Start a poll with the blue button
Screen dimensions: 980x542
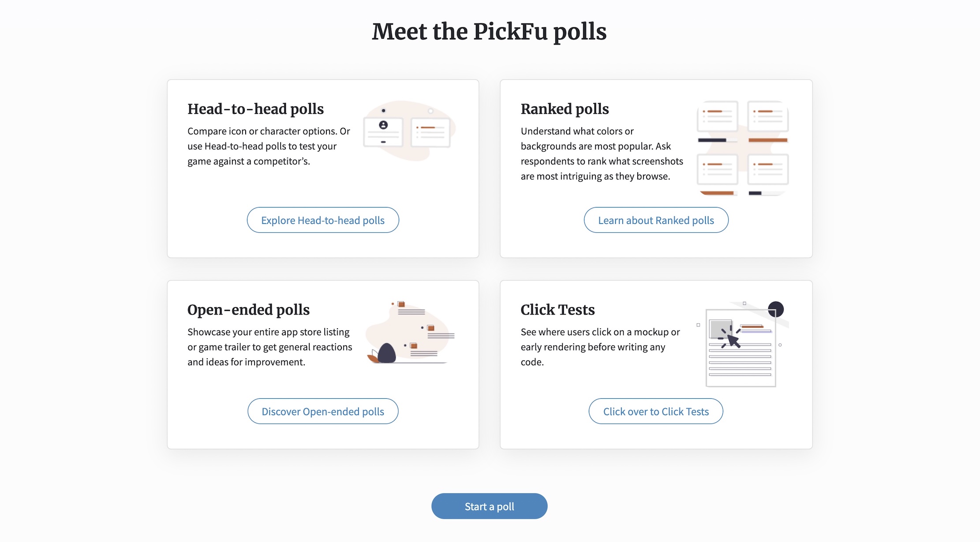coord(490,506)
